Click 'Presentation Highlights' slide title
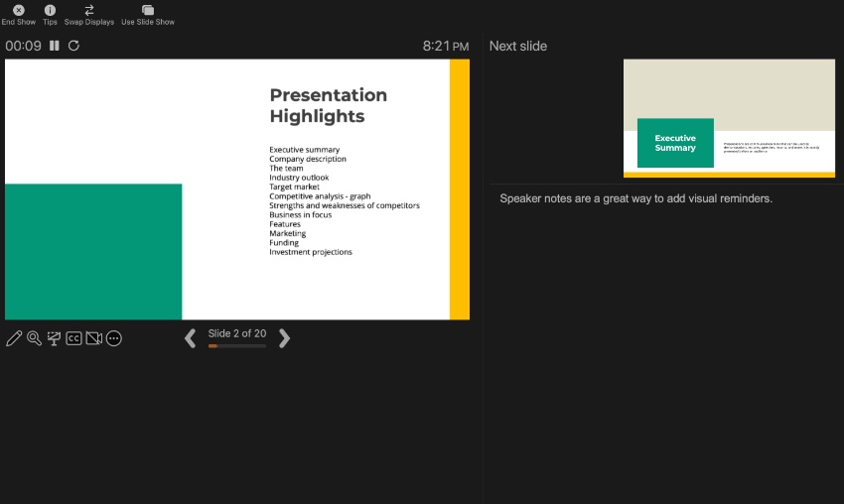 (329, 105)
